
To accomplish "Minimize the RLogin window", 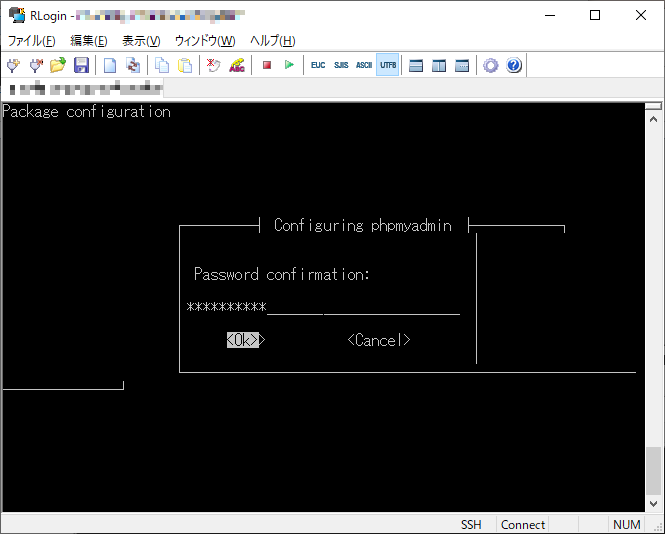I will [550, 15].
